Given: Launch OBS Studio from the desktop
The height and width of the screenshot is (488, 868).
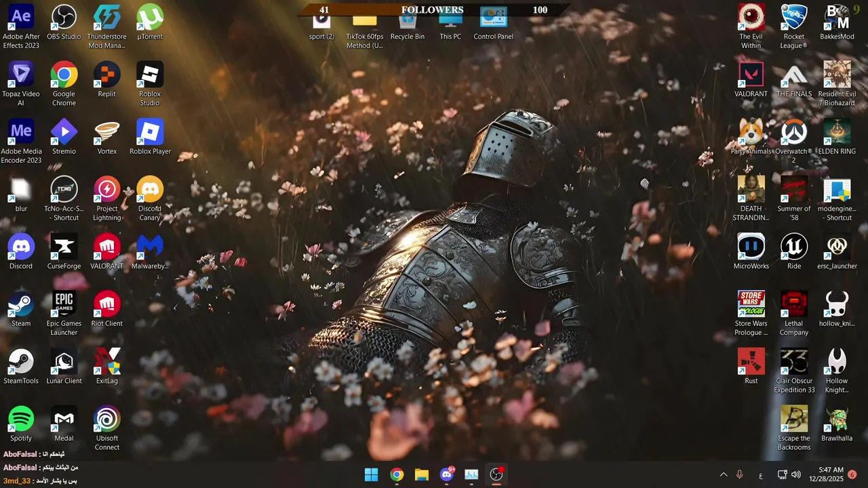Looking at the screenshot, I should point(64,22).
